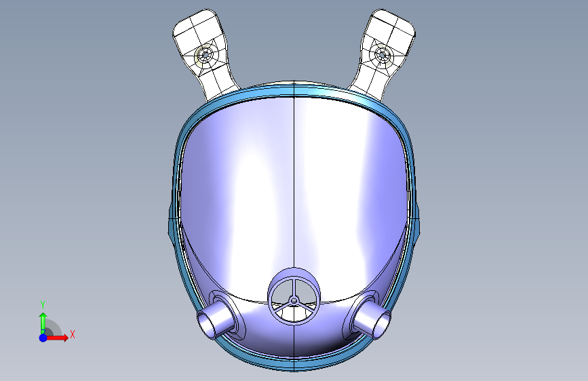This screenshot has height=381, width=588.
Task: Select the circular hole in the right strap tab
Action: pos(382,56)
